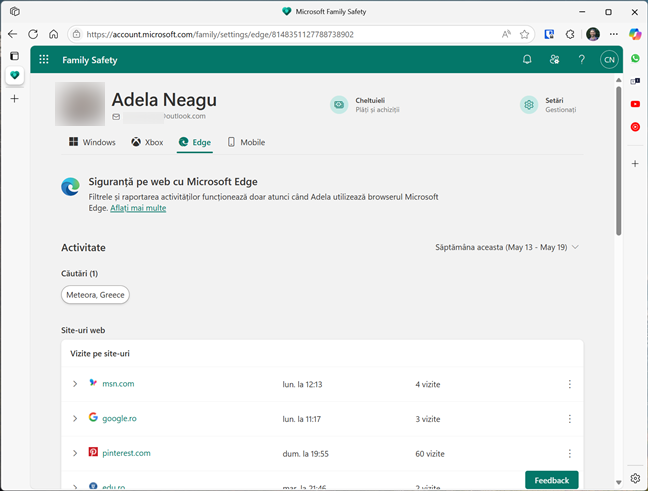Click the page vertical scrollbar thumb
Image resolution: width=648 pixels, height=491 pixels.
619,161
